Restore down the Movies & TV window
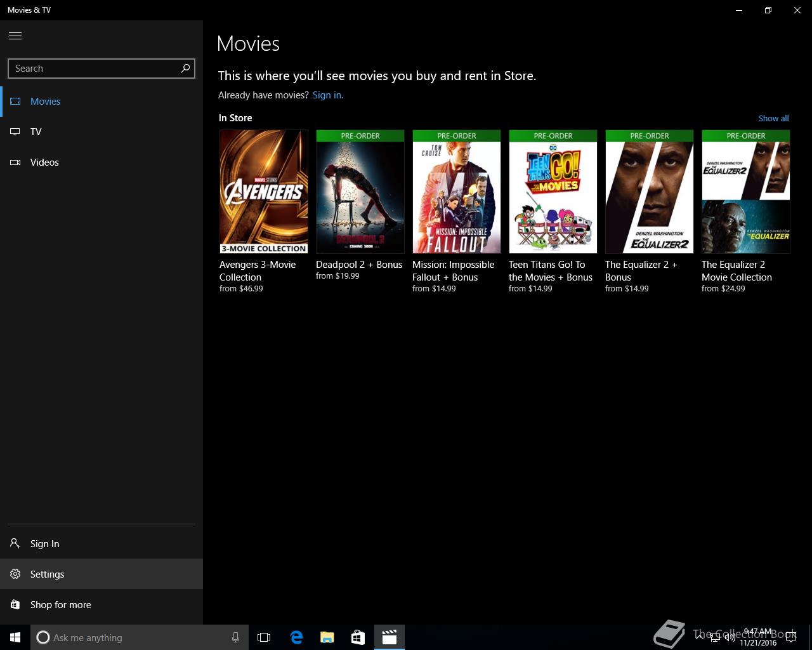The width and height of the screenshot is (812, 650). click(x=768, y=10)
